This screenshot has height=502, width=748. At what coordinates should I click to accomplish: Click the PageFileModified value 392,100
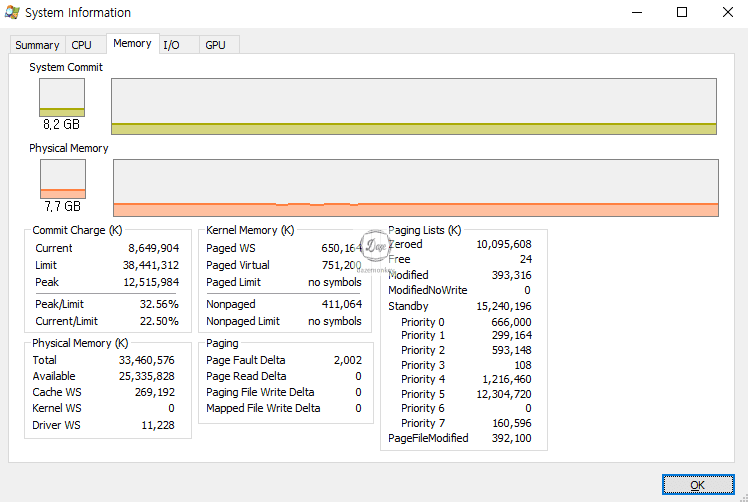(512, 438)
